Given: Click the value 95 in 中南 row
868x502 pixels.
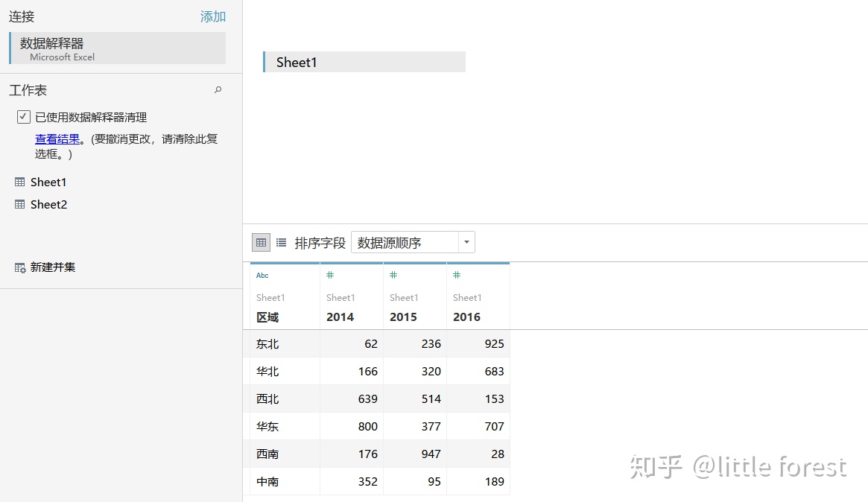Looking at the screenshot, I should coord(434,482).
